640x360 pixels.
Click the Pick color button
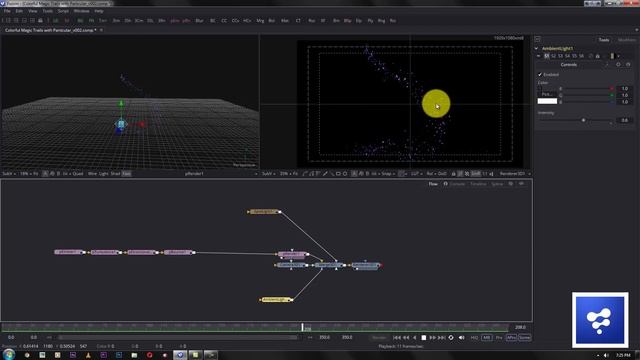coord(547,94)
